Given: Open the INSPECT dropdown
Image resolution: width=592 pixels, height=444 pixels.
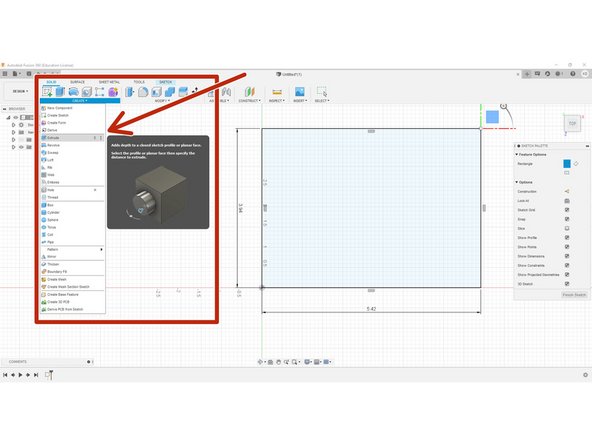Looking at the screenshot, I should pyautogui.click(x=277, y=101).
